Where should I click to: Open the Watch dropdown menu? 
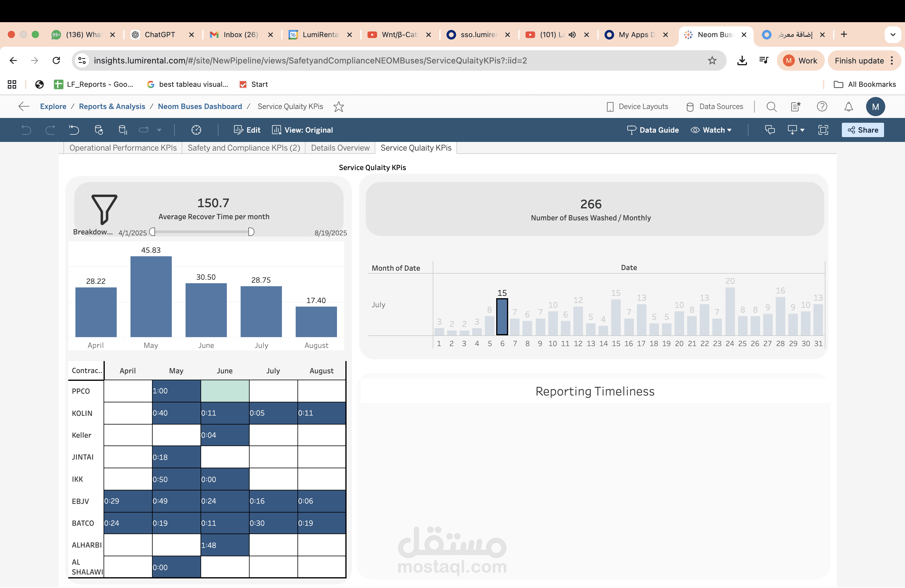tap(711, 130)
